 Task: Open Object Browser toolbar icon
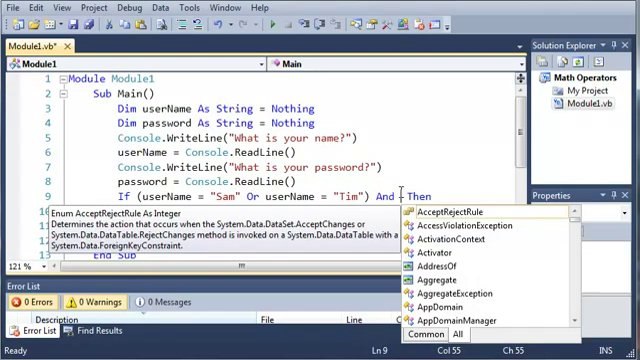click(403, 24)
